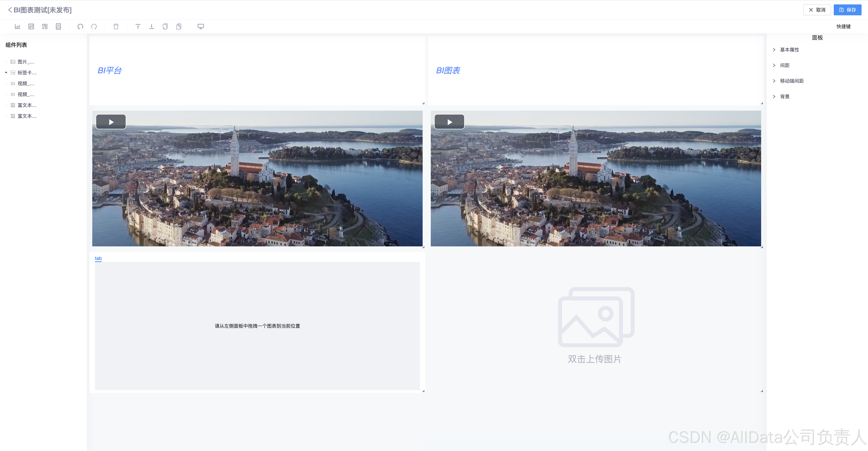
Task: Click the add chart toolbar icon
Action: [x=17, y=26]
